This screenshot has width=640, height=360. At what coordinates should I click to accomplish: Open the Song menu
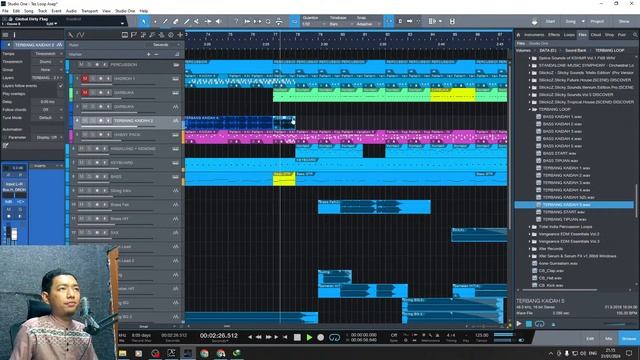pyautogui.click(x=29, y=11)
